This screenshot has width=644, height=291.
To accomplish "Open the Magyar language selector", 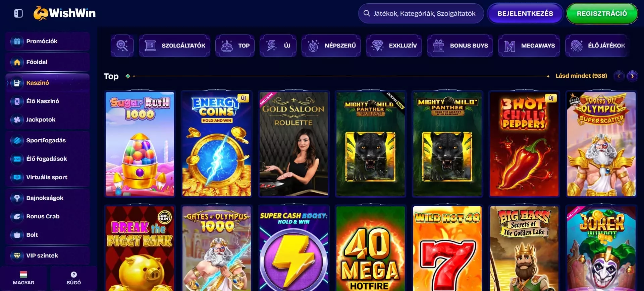I will coord(23,278).
